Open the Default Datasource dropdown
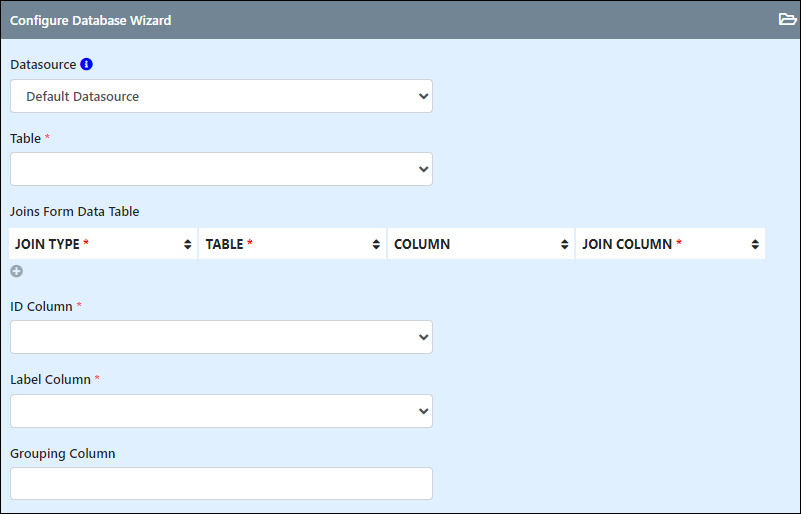801x514 pixels. (221, 96)
